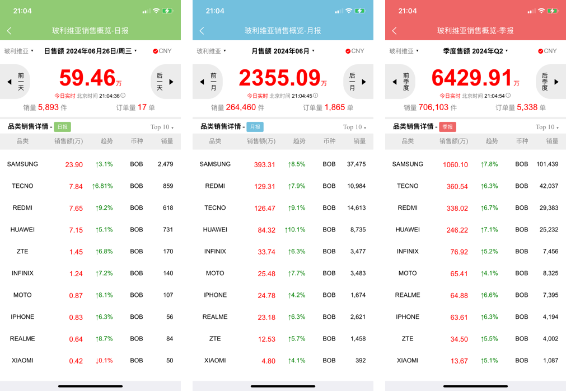This screenshot has height=392, width=566.
Task: Tap daily 销量 5,893 件 figure
Action: tap(45, 107)
